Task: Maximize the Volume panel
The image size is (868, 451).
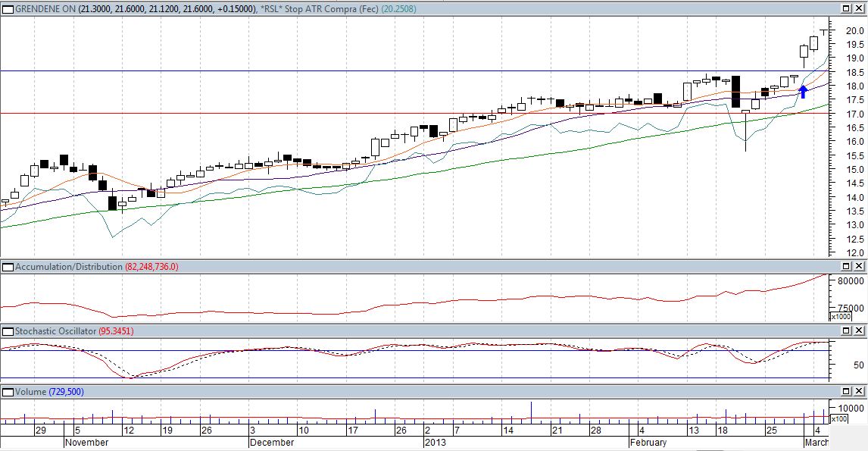Action: (847, 391)
